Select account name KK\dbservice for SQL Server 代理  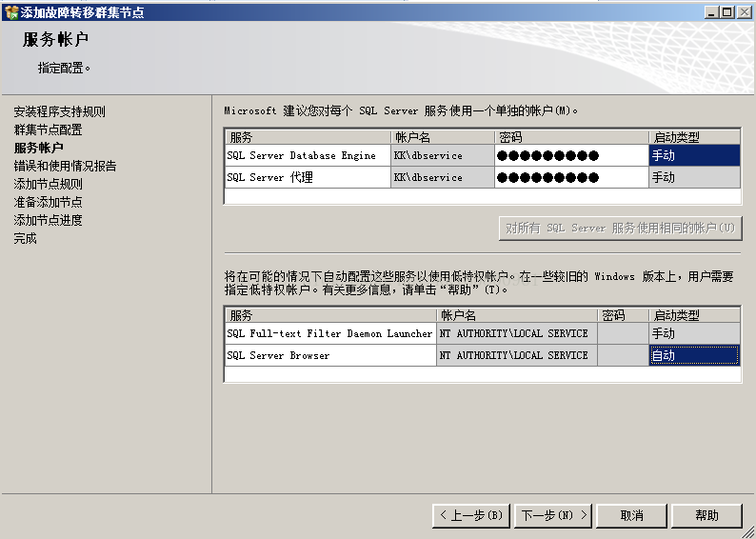click(x=442, y=177)
